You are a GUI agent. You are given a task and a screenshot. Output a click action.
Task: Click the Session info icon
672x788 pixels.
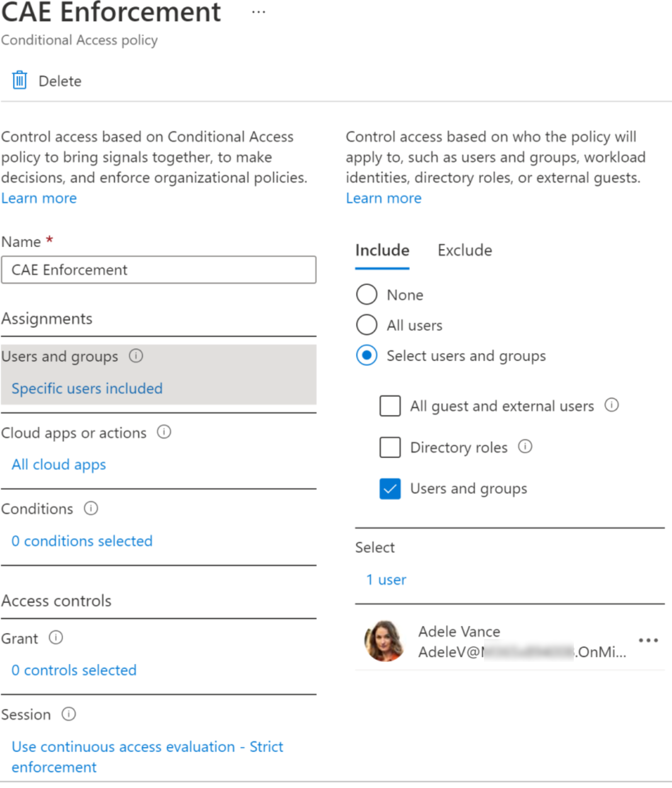[69, 714]
